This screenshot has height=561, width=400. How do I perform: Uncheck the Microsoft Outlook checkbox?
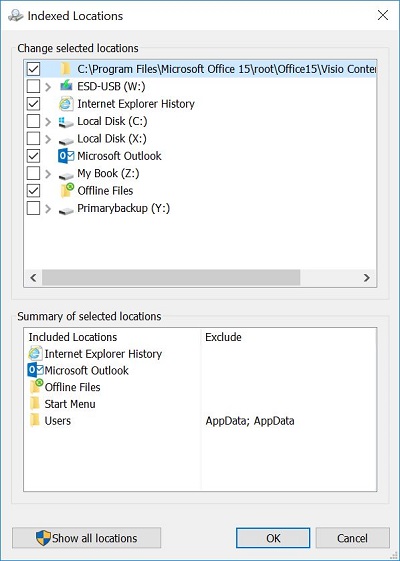pyautogui.click(x=33, y=156)
